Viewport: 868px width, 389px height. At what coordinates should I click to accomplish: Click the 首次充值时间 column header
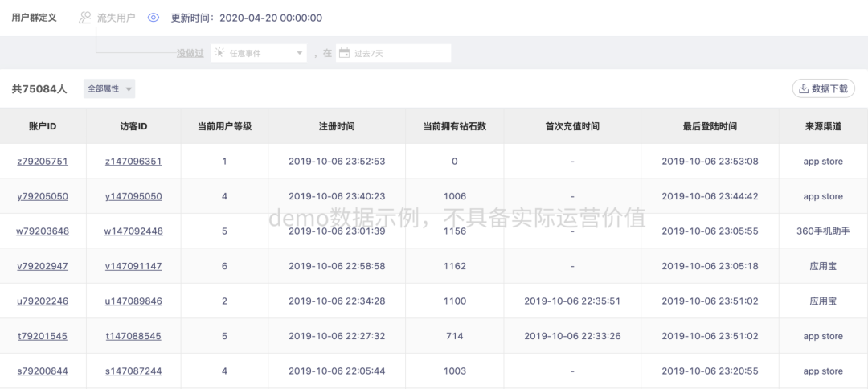tap(572, 126)
